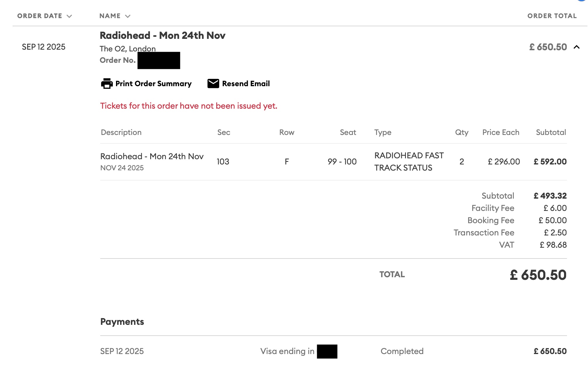Click the tickets not issued red notice
Viewport: 588px width, 385px height.
[x=188, y=106]
